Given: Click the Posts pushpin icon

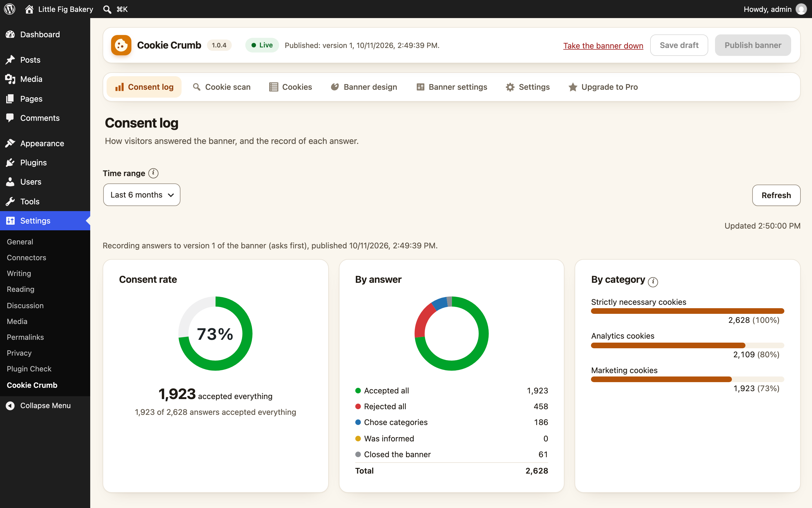Looking at the screenshot, I should point(10,60).
